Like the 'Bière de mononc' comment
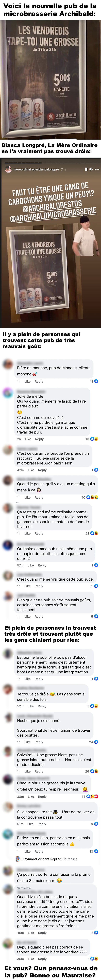Viewport: 101px width, 980px height. [x=27, y=381]
